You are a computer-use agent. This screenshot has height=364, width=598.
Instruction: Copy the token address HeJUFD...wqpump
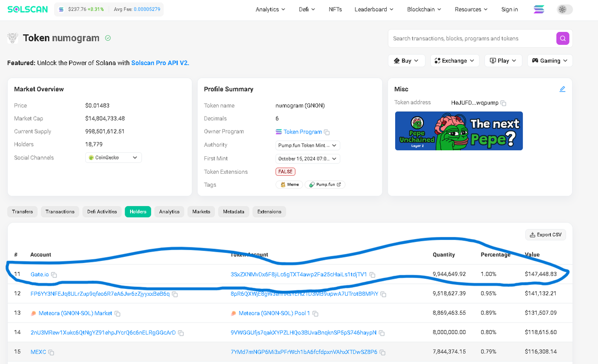point(503,103)
